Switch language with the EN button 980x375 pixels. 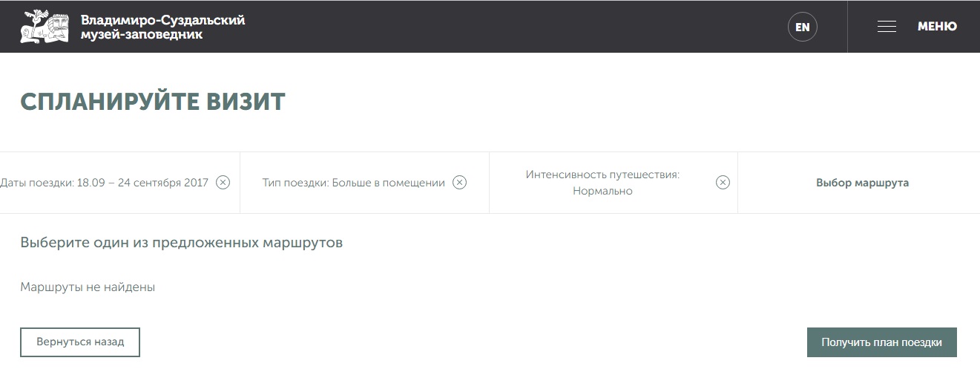[802, 27]
